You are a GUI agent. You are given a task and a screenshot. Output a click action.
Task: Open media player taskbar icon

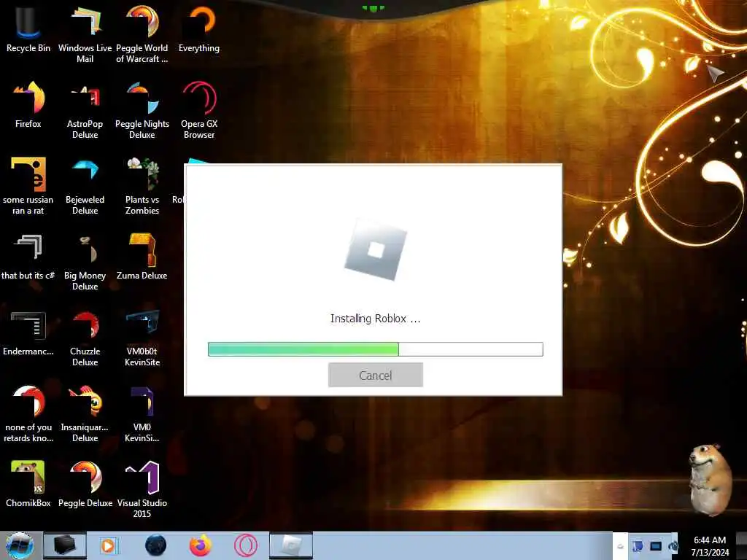click(x=108, y=545)
